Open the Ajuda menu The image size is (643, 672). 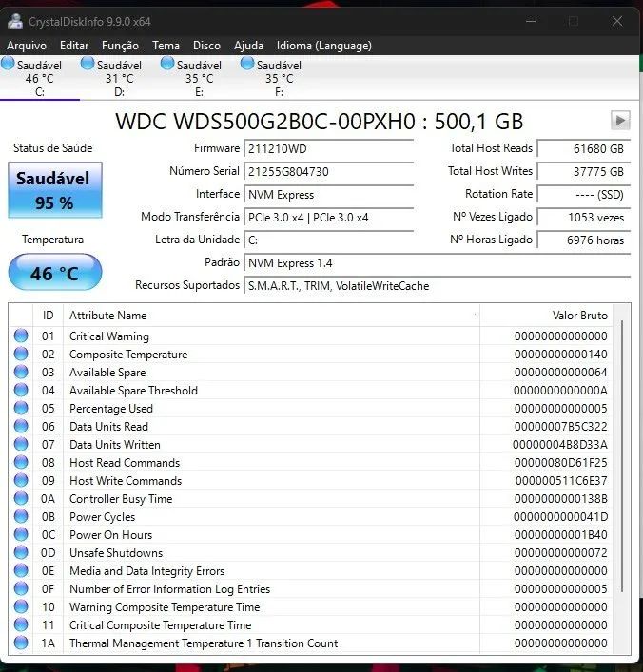click(248, 46)
